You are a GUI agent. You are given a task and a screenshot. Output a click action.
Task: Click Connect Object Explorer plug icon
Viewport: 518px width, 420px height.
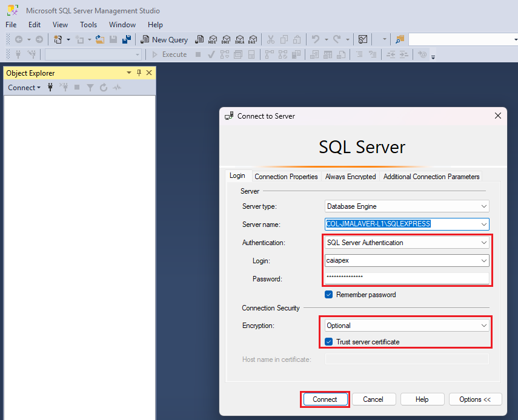point(50,87)
